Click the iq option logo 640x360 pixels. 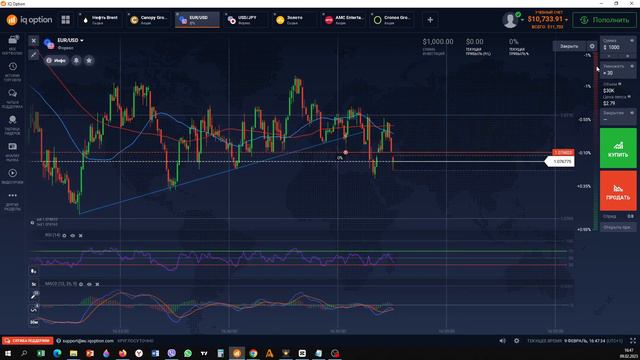(x=29, y=20)
